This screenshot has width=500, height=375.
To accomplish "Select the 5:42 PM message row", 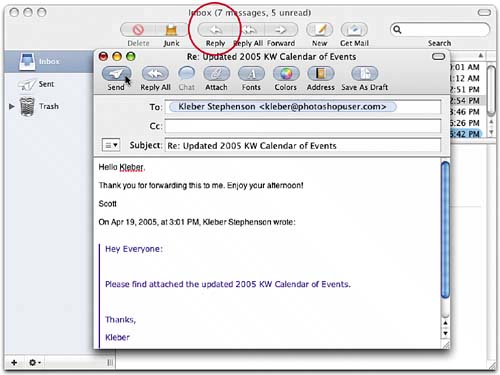I will pyautogui.click(x=466, y=134).
